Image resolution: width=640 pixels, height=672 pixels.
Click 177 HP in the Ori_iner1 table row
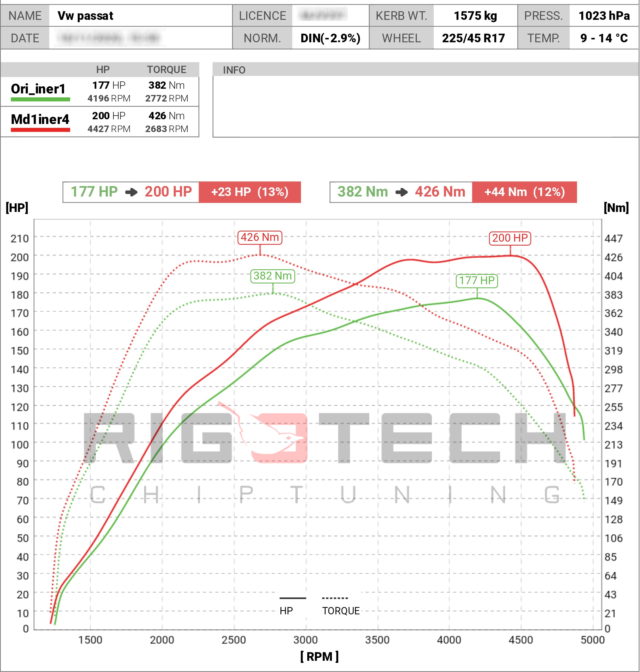pos(109,85)
